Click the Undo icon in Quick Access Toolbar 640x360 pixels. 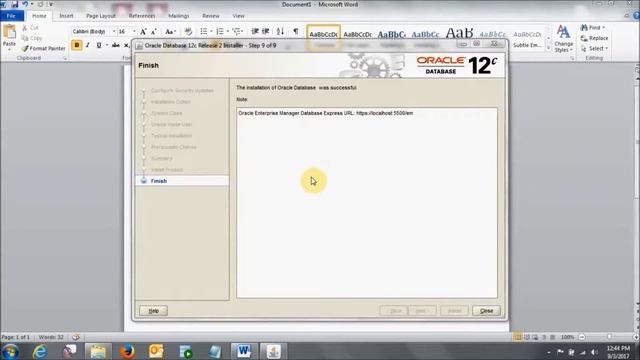point(24,4)
